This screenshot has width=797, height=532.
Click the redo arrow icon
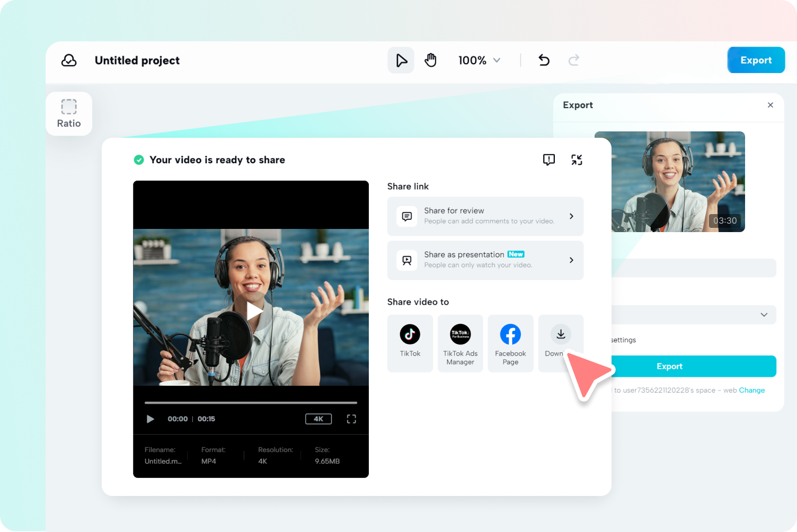574,60
